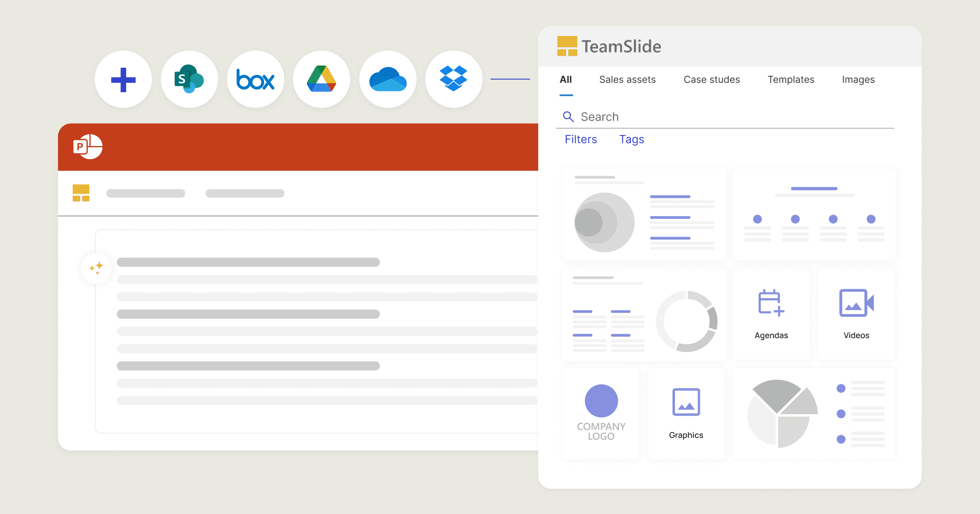Select the four-dot timeline slide thumbnail
The width and height of the screenshot is (980, 514).
[814, 214]
